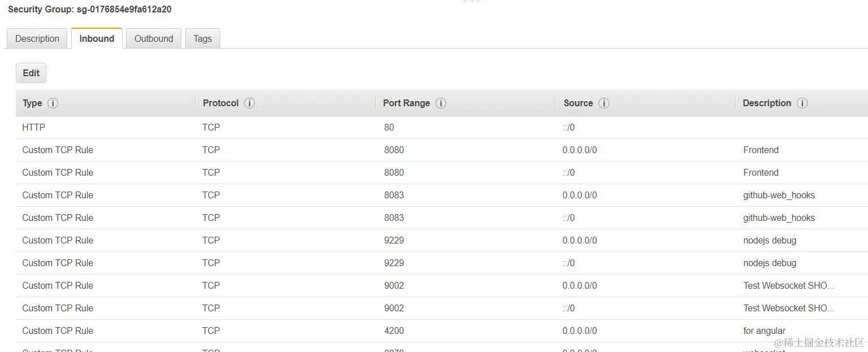Click port 80 in HTTP row
868x352 pixels.
pos(389,127)
